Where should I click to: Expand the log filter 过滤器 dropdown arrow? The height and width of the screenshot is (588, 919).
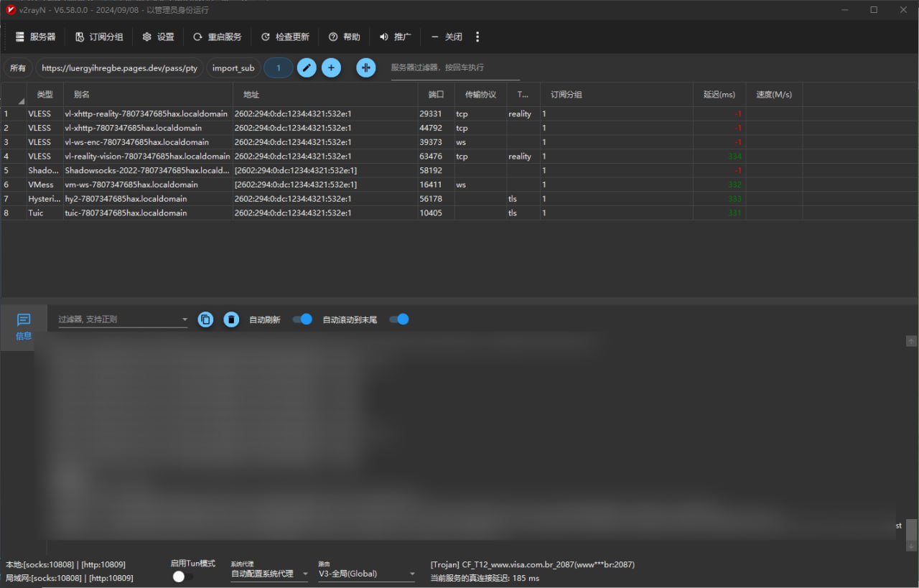pos(185,319)
